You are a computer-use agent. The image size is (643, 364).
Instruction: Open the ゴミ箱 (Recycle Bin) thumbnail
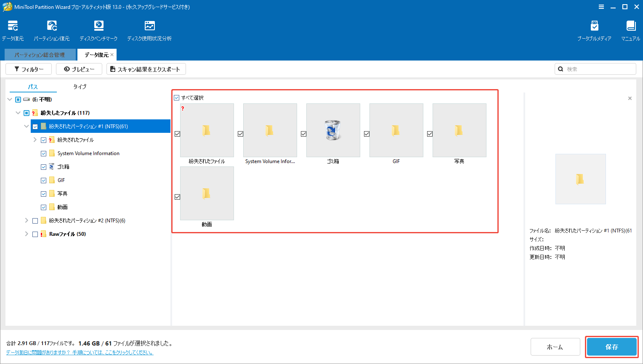tap(333, 130)
